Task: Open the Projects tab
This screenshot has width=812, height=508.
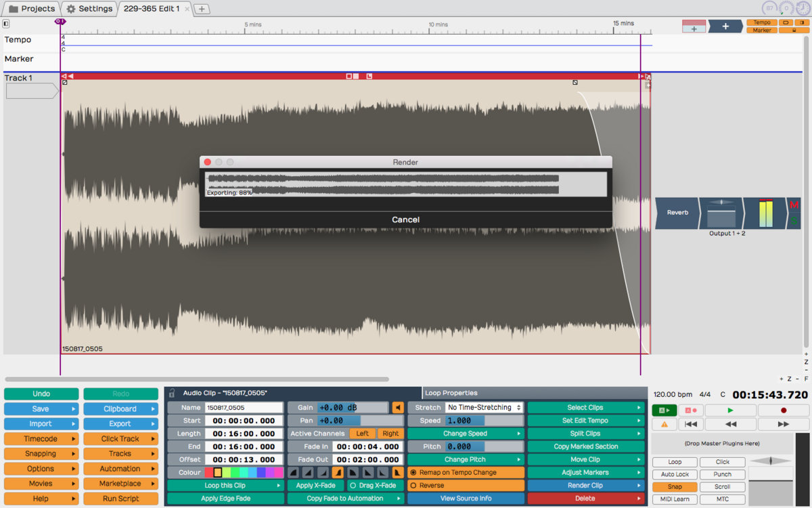Action: point(31,9)
